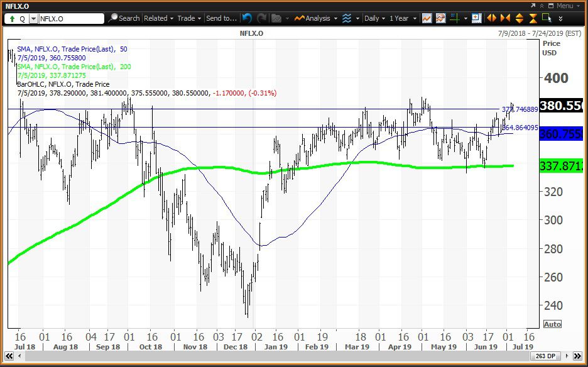Screen dimensions: 588x367
Task: Click the 380.55 last price tag
Action: 561,106
